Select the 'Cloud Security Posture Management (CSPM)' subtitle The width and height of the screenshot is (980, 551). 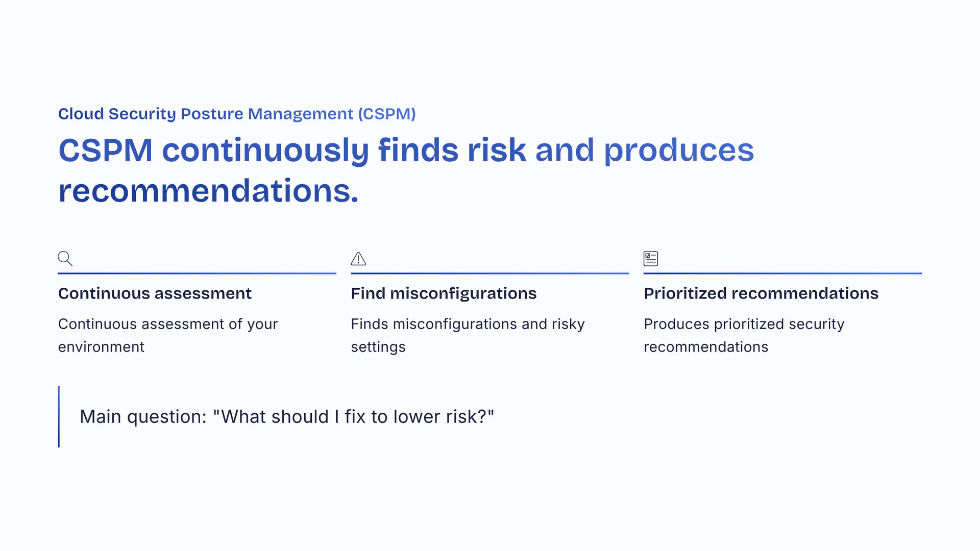(237, 114)
